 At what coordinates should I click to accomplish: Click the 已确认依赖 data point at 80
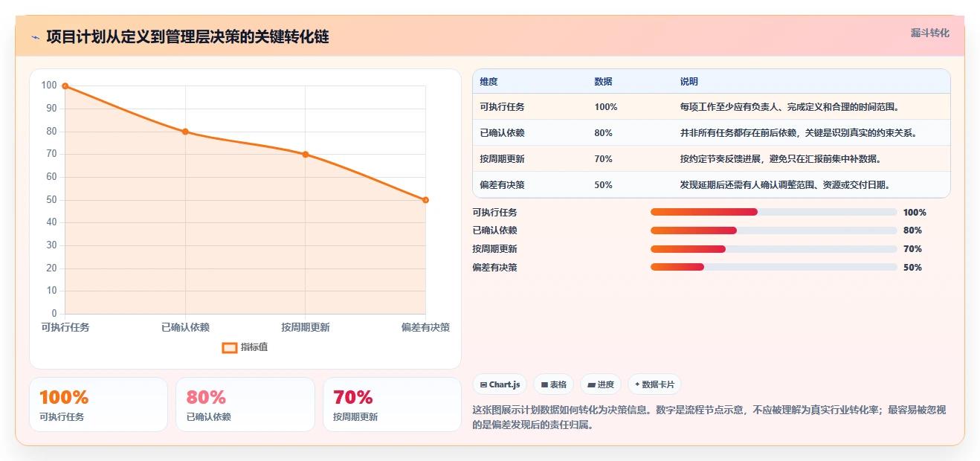(185, 132)
